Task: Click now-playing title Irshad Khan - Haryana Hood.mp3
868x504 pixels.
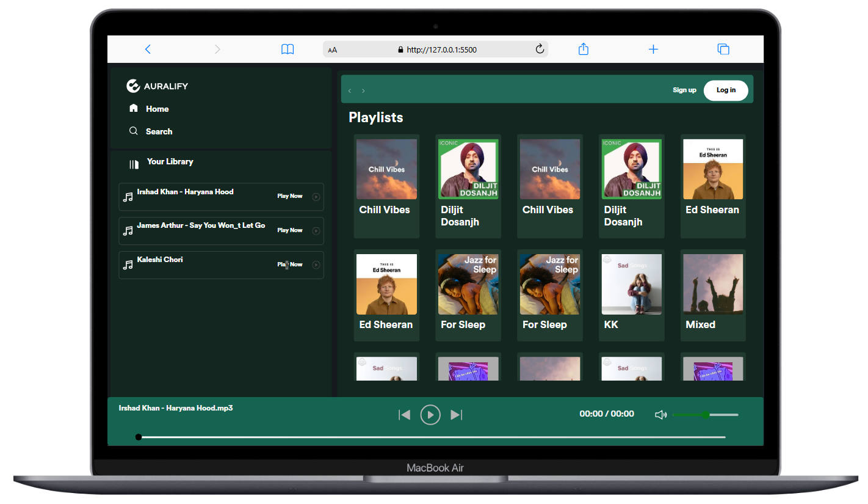Action: tap(176, 407)
